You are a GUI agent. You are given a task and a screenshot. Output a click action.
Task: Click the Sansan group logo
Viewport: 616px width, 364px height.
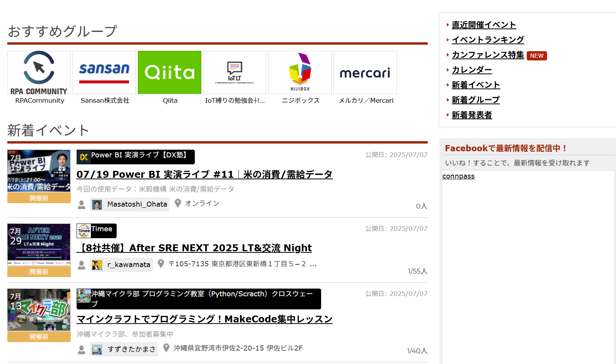point(104,73)
